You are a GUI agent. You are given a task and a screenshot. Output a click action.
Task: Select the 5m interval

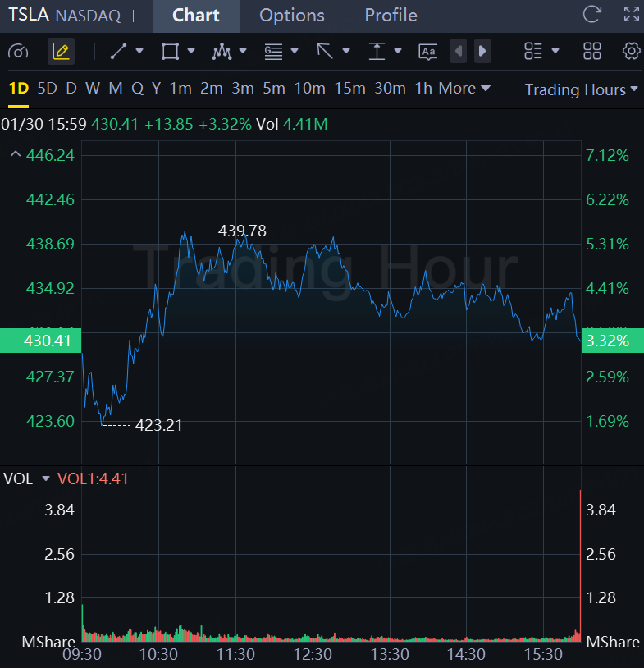[274, 89]
